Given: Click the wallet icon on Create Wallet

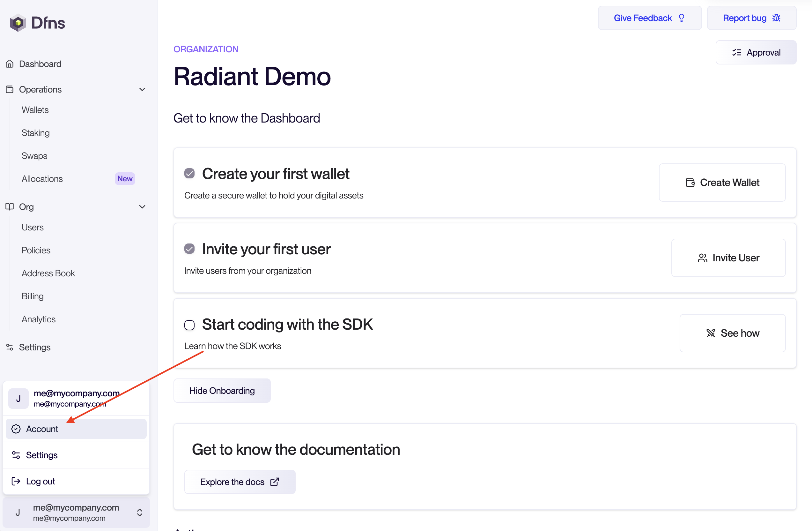Looking at the screenshot, I should coord(690,183).
